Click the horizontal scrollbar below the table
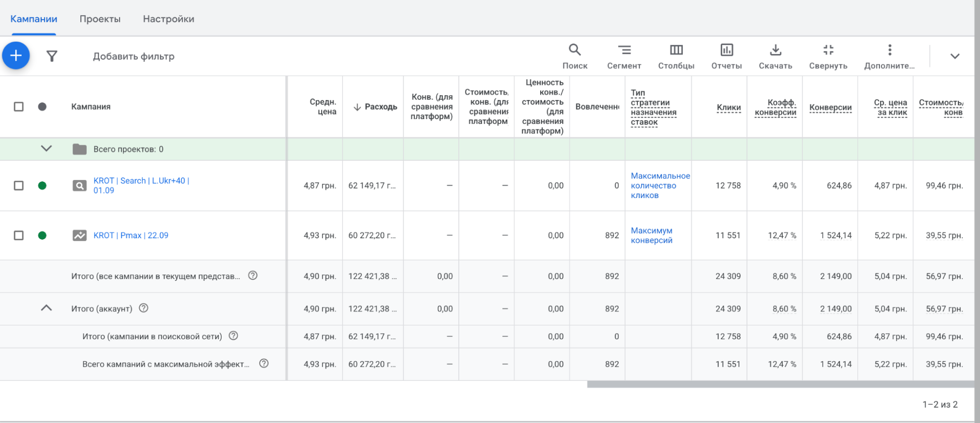980x423 pixels. 779,385
